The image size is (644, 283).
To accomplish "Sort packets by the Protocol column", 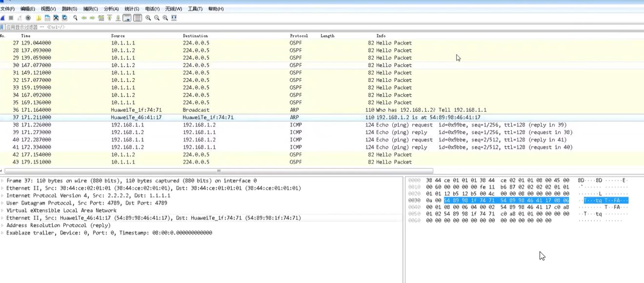I will 299,36.
